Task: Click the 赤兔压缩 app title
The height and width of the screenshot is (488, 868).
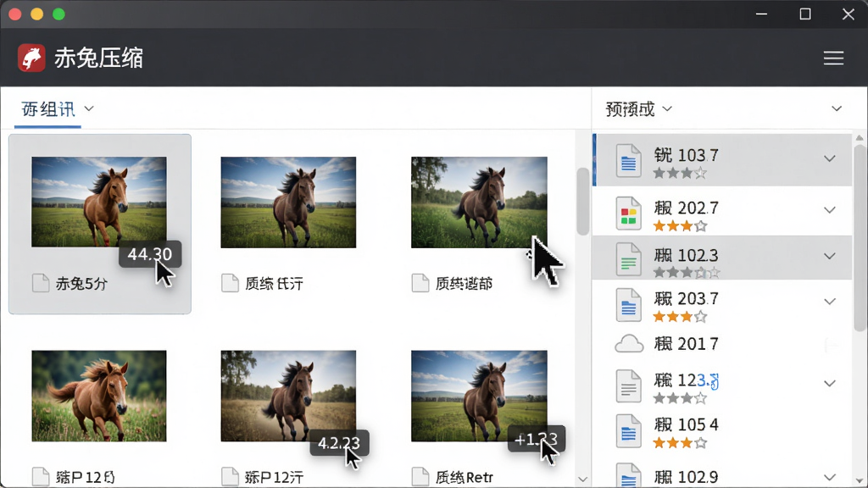Action: pyautogui.click(x=98, y=58)
